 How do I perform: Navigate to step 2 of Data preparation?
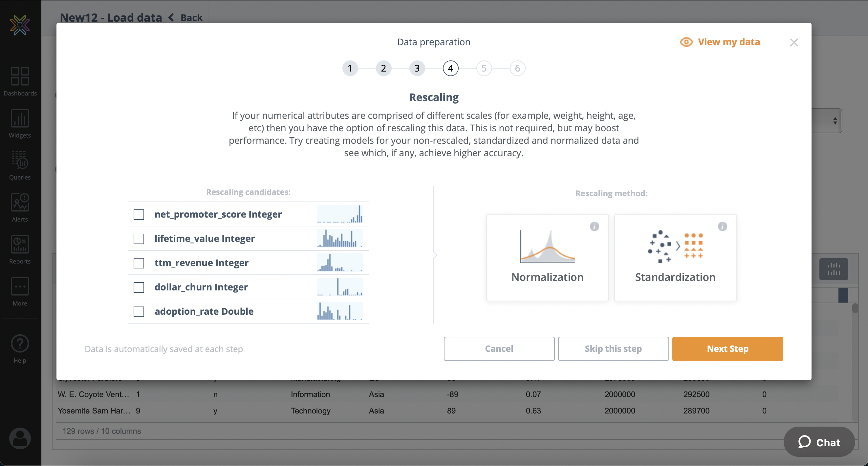click(383, 68)
